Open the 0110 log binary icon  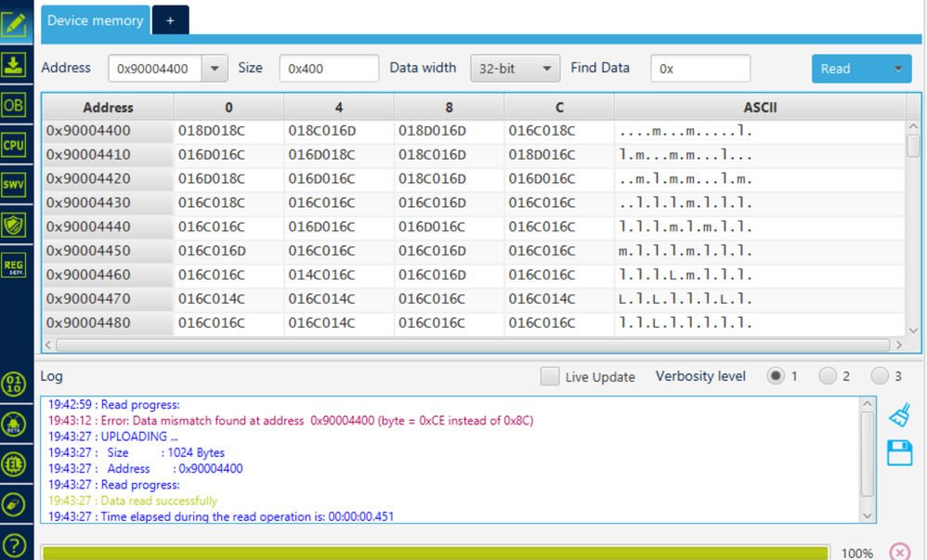(x=14, y=384)
